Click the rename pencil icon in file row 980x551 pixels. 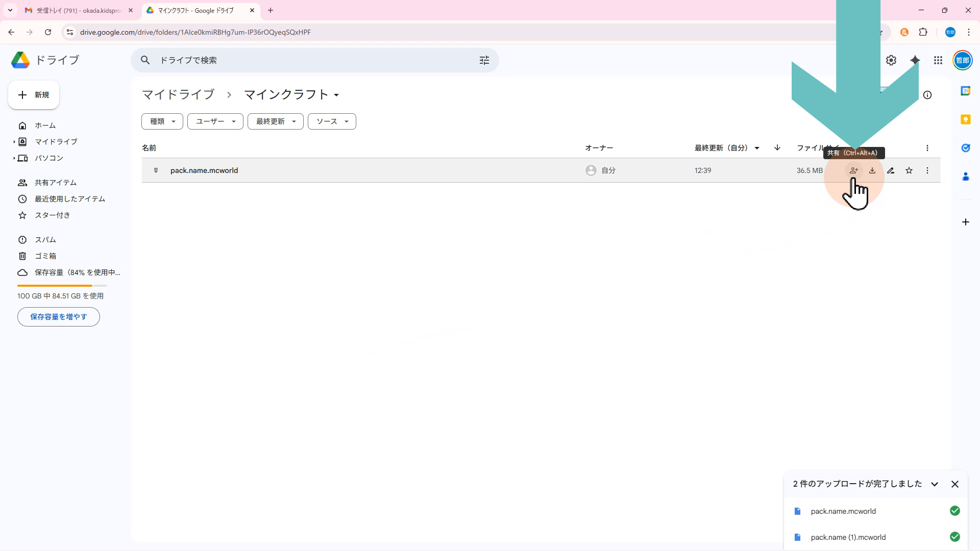pos(891,170)
